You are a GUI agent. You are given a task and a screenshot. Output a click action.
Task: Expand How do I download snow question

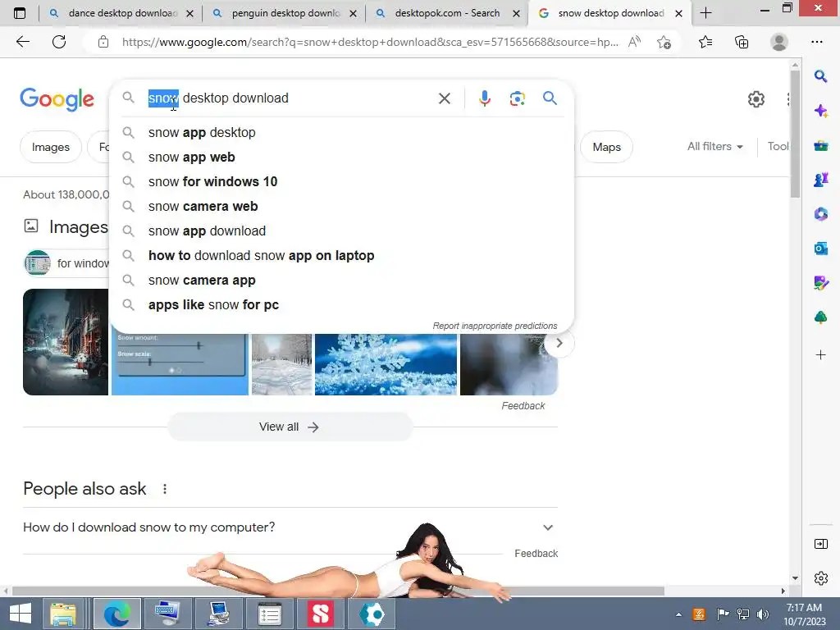coord(290,527)
